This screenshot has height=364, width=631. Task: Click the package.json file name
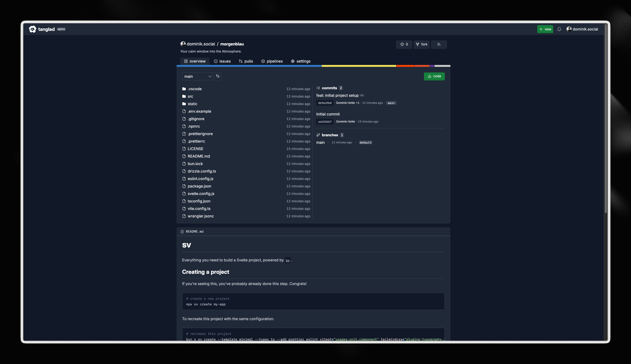tap(199, 186)
